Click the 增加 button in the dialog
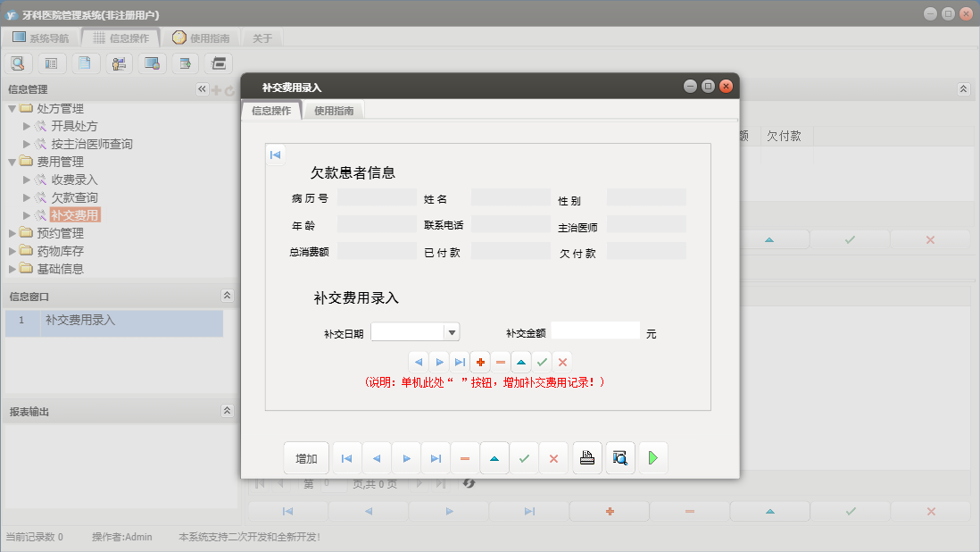This screenshot has width=980, height=552. [x=306, y=457]
